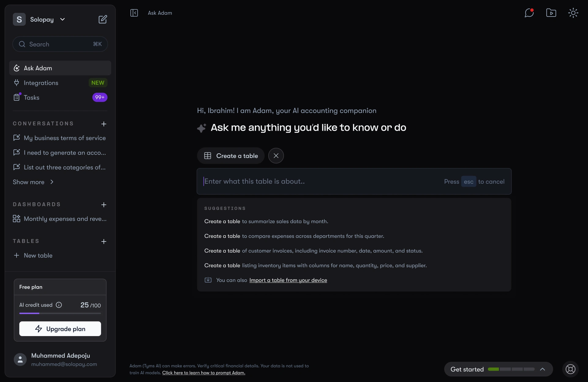Add a new conversation with plus icon

(104, 124)
